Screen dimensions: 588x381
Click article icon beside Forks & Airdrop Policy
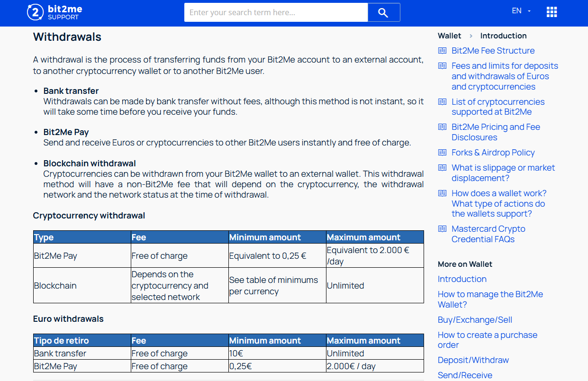point(442,153)
